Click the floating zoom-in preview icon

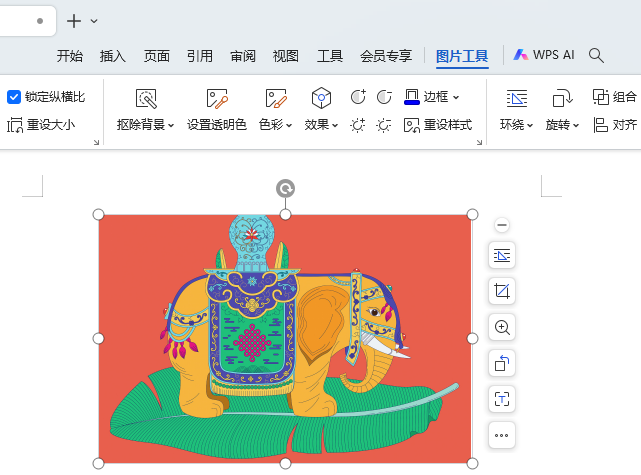pos(502,327)
